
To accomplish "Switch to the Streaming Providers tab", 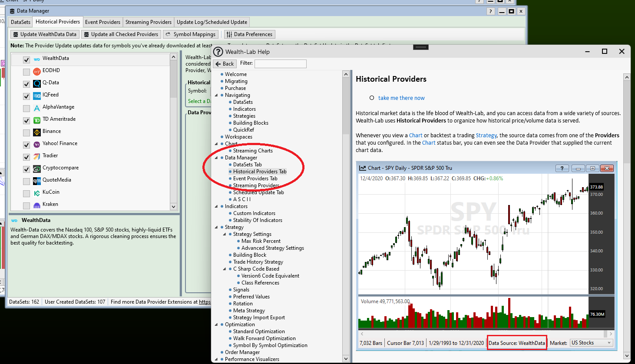I will [149, 22].
